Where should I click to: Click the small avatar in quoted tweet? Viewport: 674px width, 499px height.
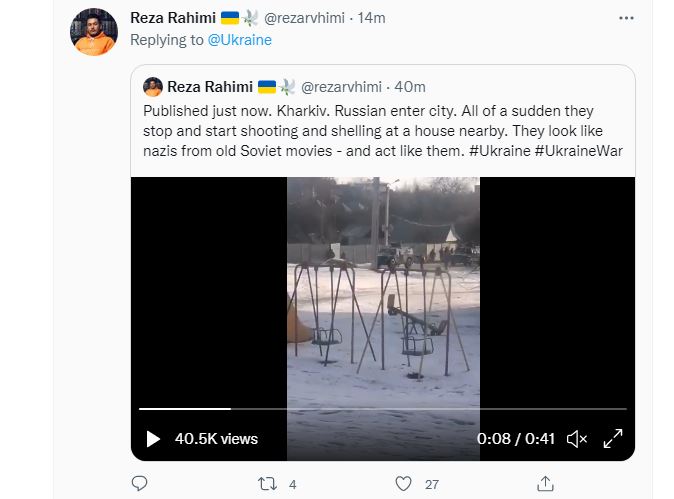[153, 87]
